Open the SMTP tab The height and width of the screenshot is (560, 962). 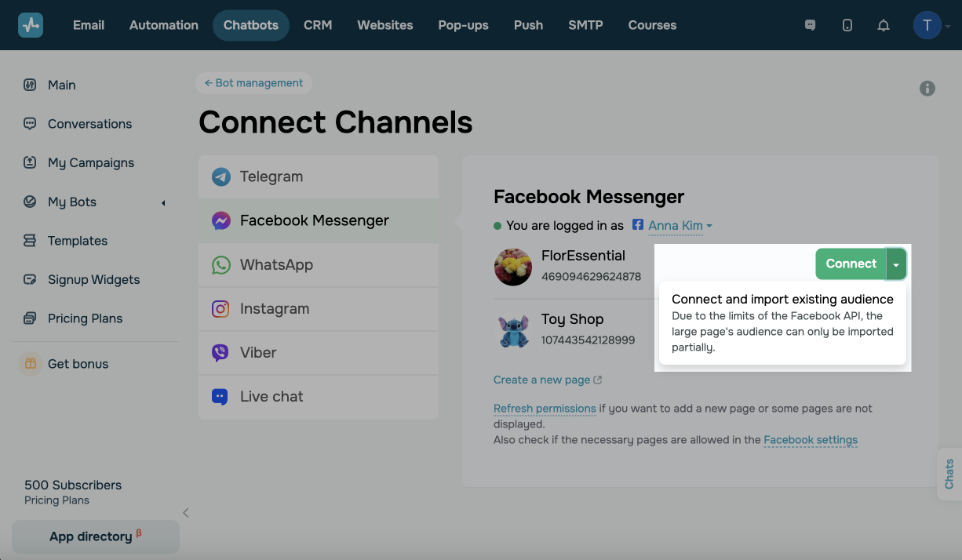click(x=586, y=25)
